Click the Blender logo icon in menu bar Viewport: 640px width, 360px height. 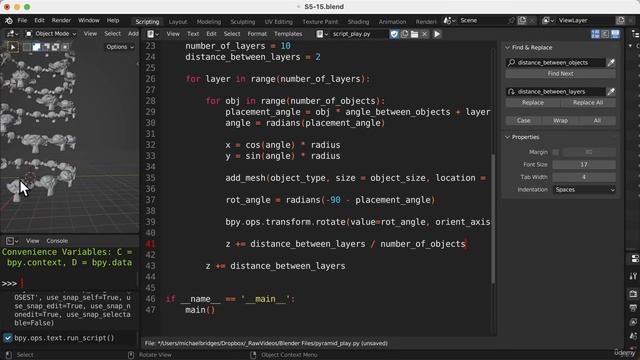[x=9, y=20]
